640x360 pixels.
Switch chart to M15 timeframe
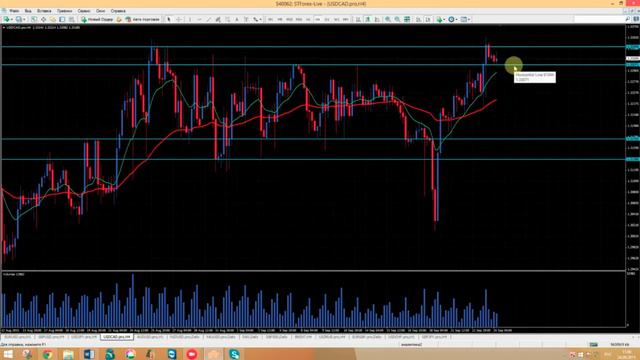[x=289, y=19]
